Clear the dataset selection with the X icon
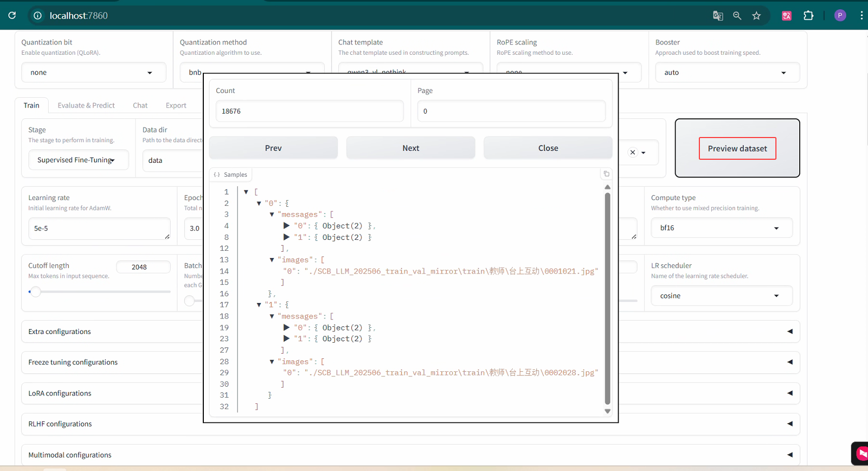 coord(633,153)
